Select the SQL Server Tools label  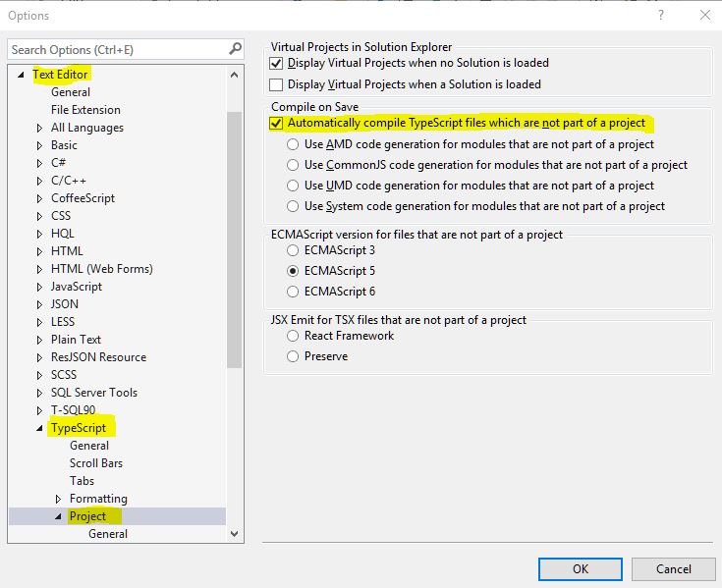tap(94, 393)
